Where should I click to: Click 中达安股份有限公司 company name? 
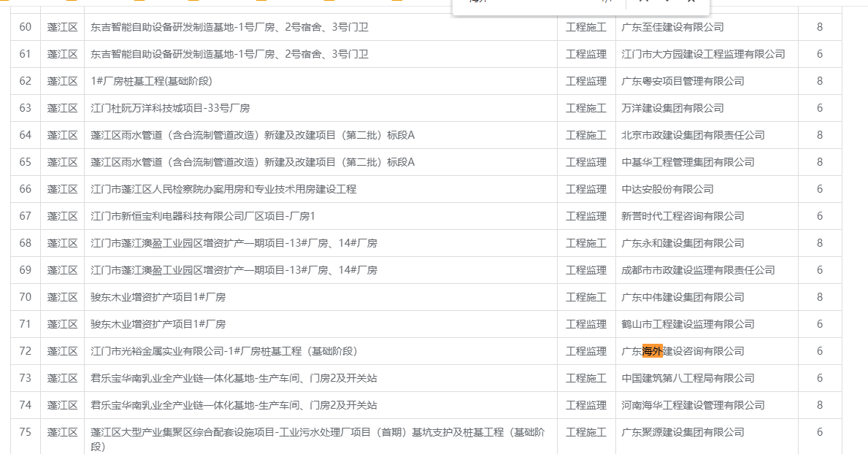coord(667,189)
